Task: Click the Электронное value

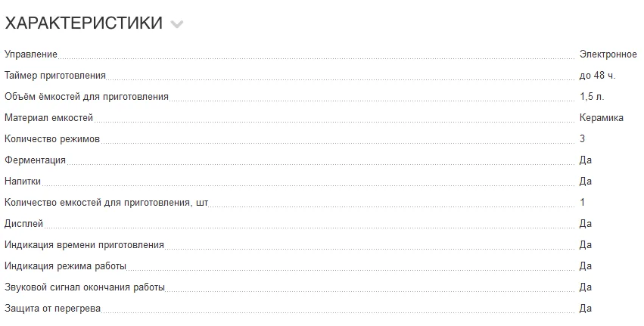Action: pos(608,54)
